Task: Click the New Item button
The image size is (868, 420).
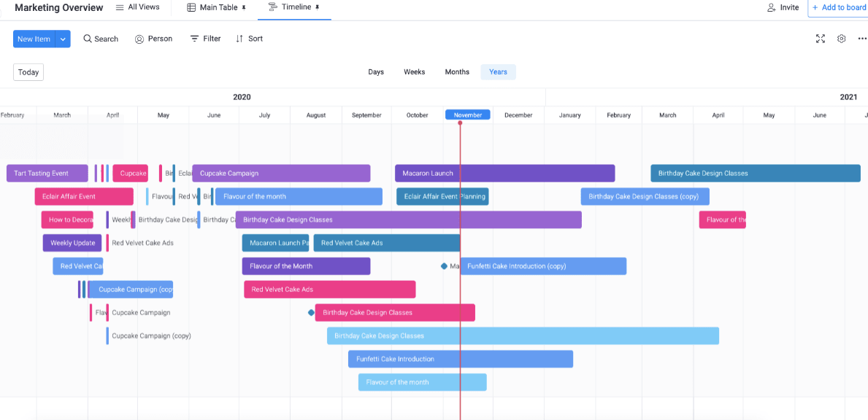Action: click(x=34, y=39)
